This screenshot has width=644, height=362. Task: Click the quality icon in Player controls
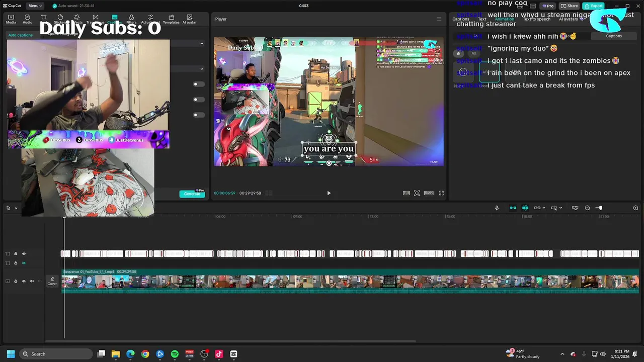pyautogui.click(x=406, y=193)
